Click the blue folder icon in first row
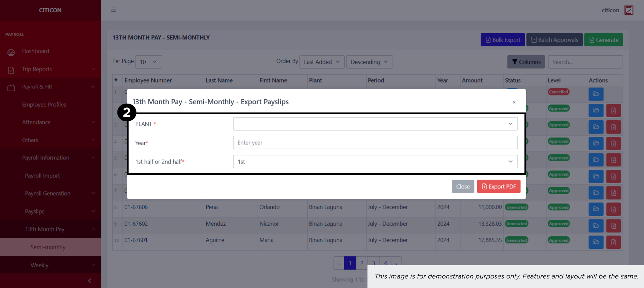This screenshot has width=644, height=288. [x=596, y=94]
